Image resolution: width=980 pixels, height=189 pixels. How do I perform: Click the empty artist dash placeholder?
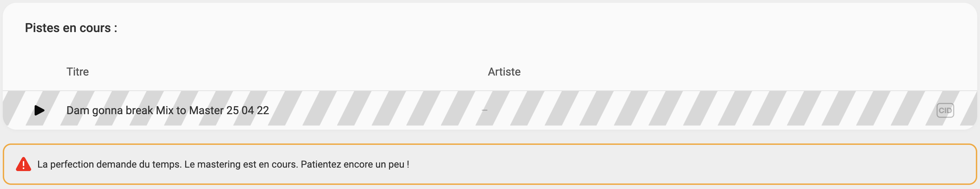coord(484,110)
